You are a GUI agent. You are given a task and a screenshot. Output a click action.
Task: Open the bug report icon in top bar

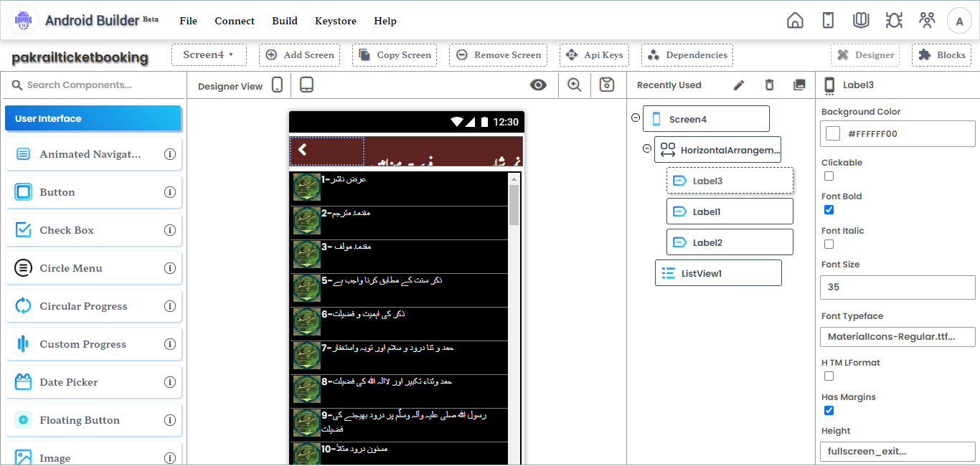(894, 20)
